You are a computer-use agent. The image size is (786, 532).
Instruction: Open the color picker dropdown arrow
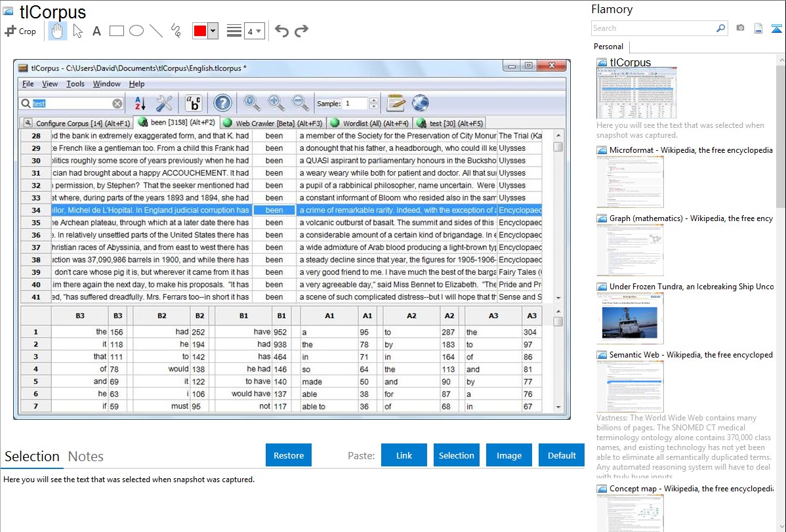[213, 31]
